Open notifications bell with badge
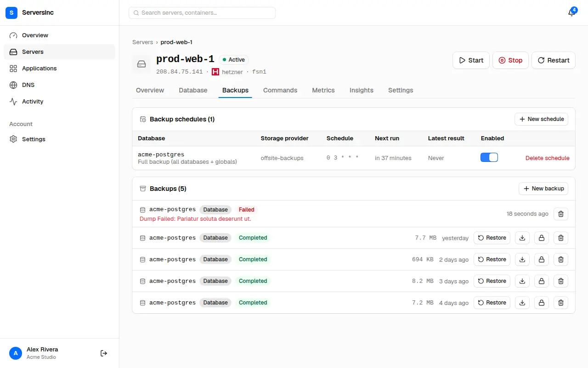The width and height of the screenshot is (588, 368). click(571, 12)
